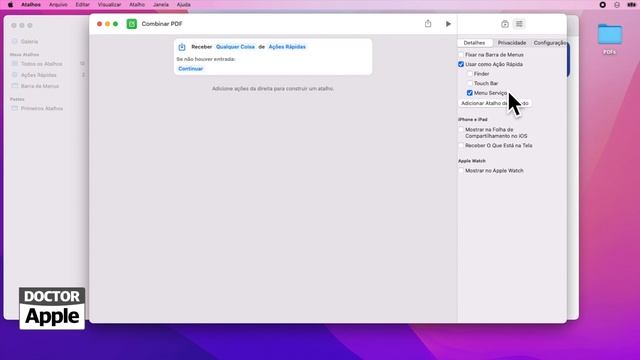Open the Visualizar menu
Screen dimensions: 640x360
(x=109, y=5)
